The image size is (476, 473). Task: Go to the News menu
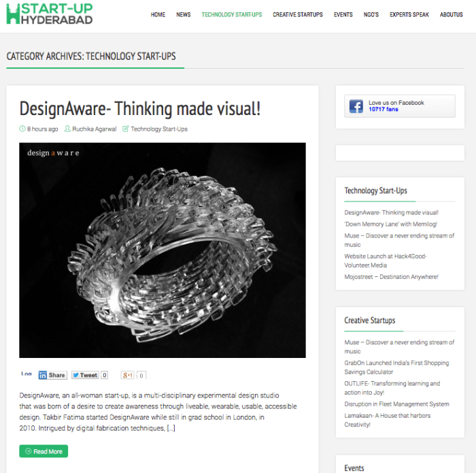[183, 14]
